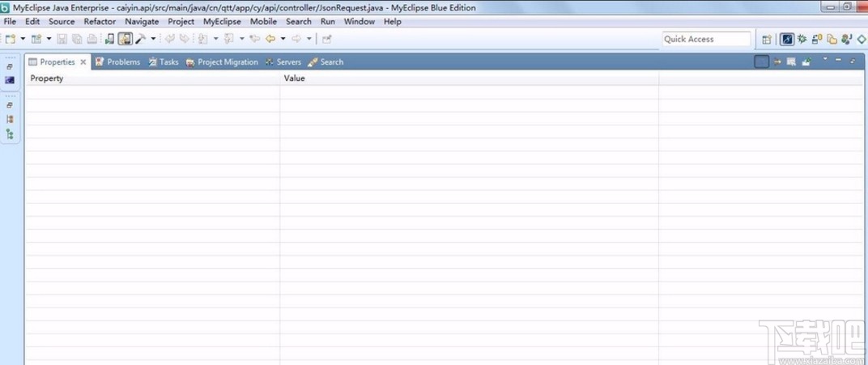Image resolution: width=868 pixels, height=365 pixels.
Task: Switch to the Problems tab
Action: click(117, 62)
